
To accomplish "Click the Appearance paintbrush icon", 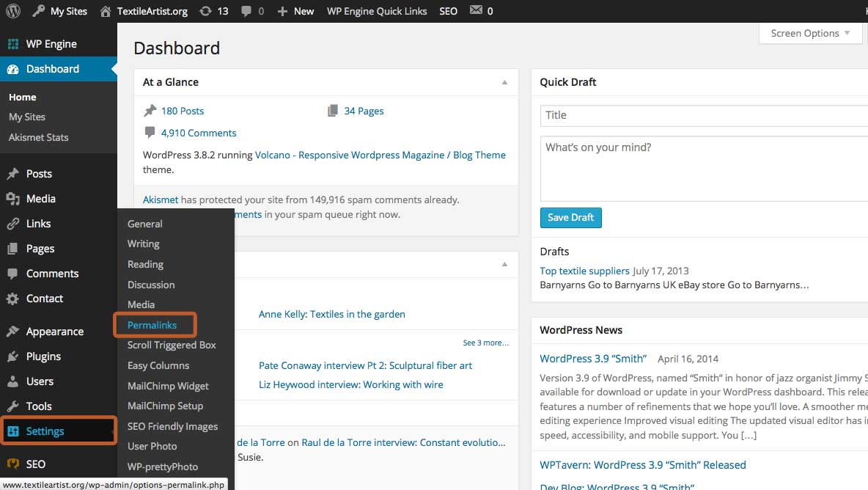I will click(x=12, y=331).
